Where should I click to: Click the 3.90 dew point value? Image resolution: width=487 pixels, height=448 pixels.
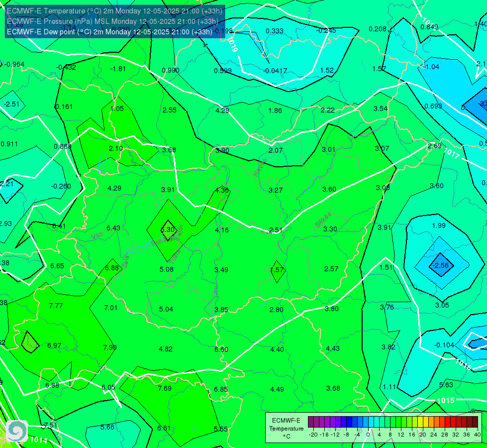tap(222, 150)
